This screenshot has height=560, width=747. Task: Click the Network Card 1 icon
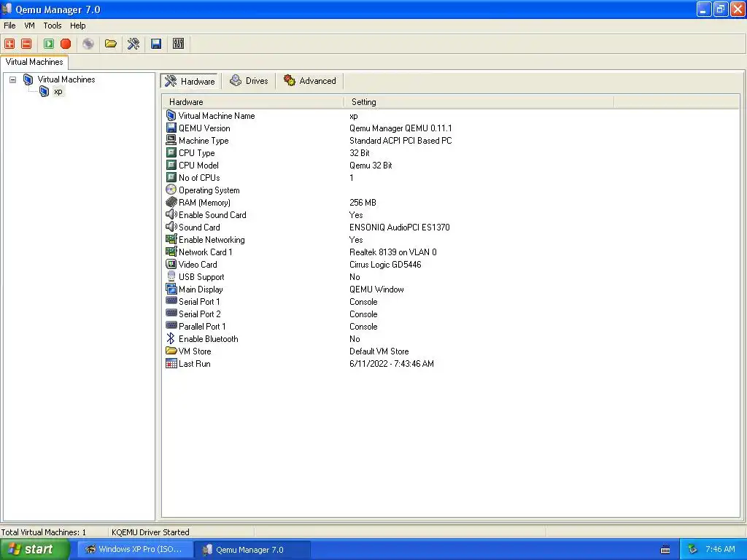[171, 252]
